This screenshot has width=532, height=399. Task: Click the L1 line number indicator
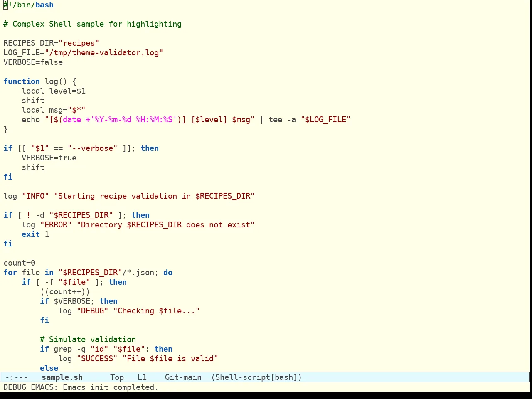tap(142, 377)
